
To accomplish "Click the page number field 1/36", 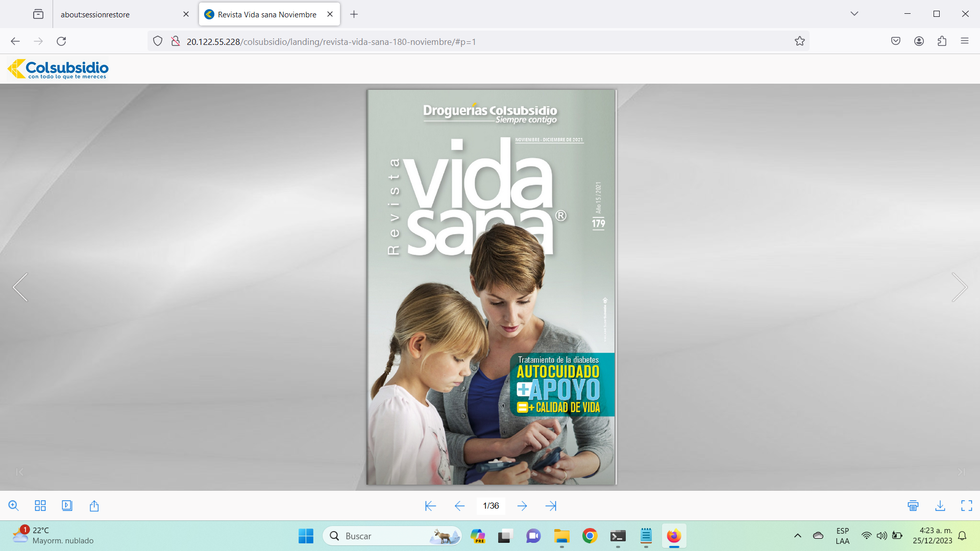I will click(x=491, y=506).
